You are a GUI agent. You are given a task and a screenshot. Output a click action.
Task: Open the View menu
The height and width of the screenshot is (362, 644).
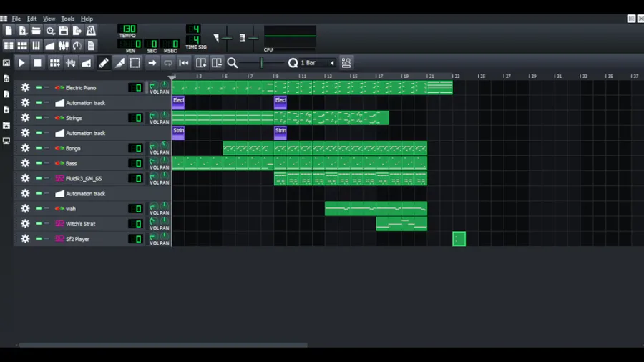[x=49, y=19]
